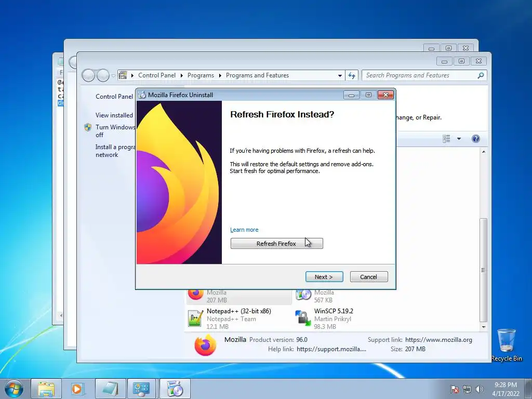Click the Refresh Firefox button
The width and height of the screenshot is (532, 399).
276,243
